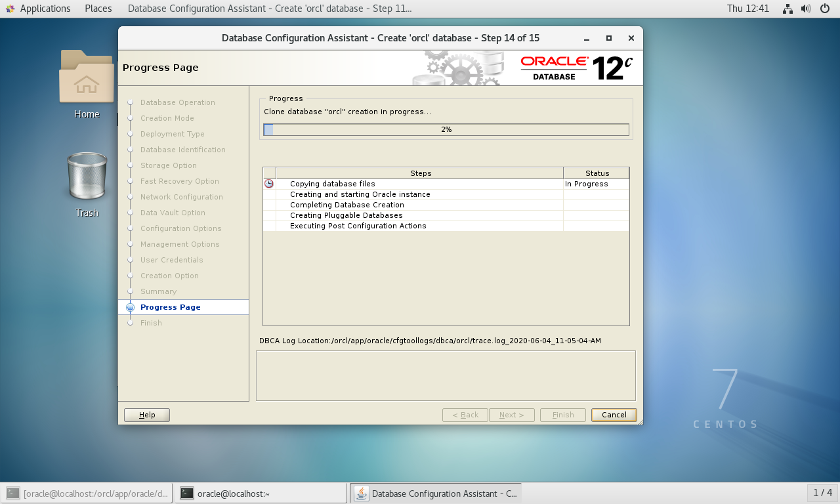Screen dimensions: 840x504
Task: Click the 2% progress bar
Action: pos(446,130)
